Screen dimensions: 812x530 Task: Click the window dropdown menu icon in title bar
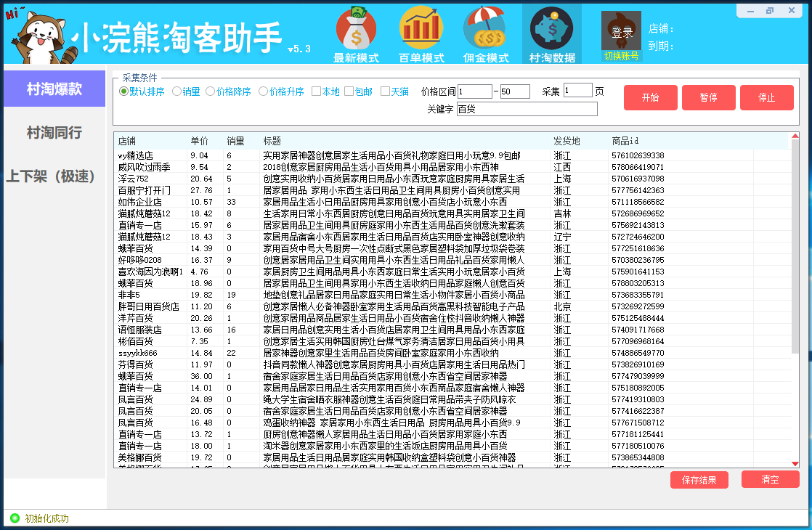pyautogui.click(x=752, y=10)
